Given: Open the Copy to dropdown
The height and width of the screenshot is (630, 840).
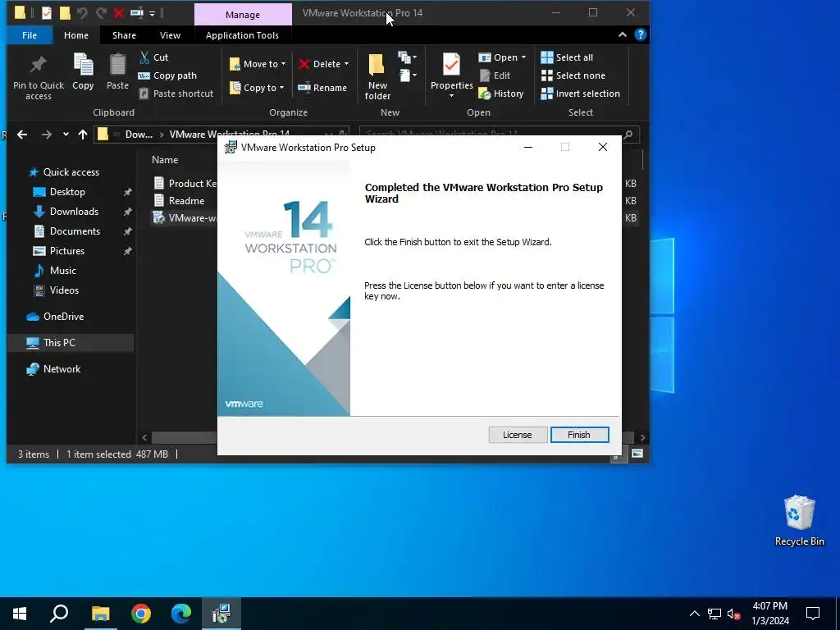Looking at the screenshot, I should tap(257, 87).
